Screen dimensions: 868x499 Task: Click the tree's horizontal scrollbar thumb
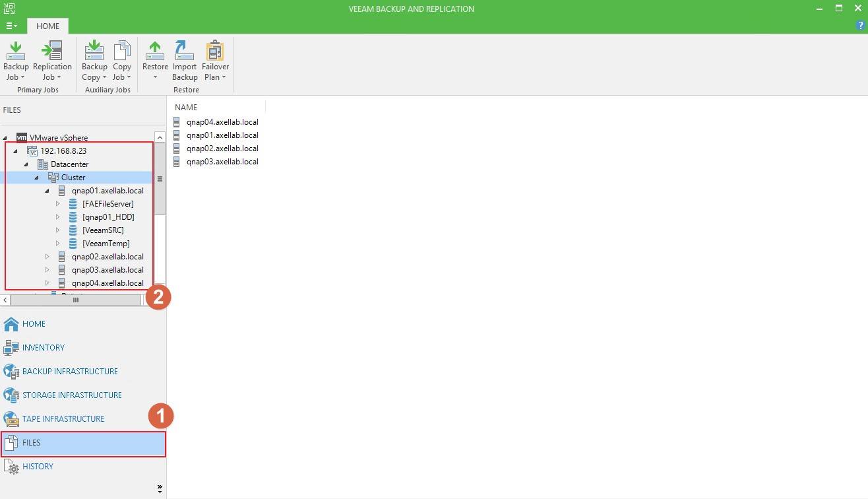tap(76, 300)
